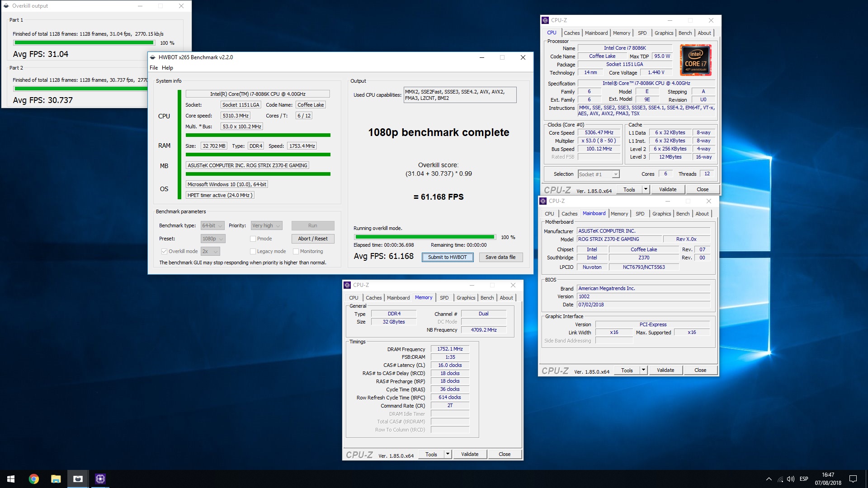Click the DRAM Frequency 1752.1 MHz value
The height and width of the screenshot is (488, 868).
450,349
